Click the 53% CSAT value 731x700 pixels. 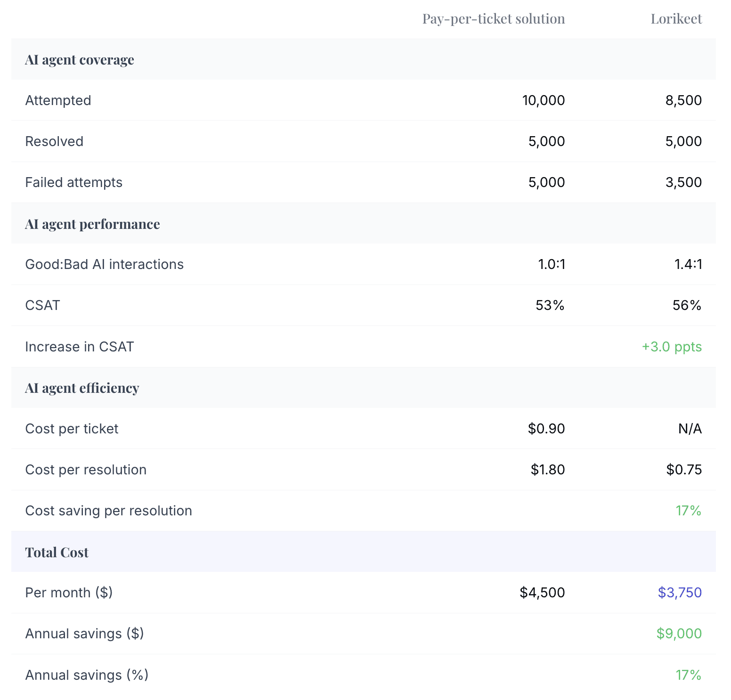(550, 305)
